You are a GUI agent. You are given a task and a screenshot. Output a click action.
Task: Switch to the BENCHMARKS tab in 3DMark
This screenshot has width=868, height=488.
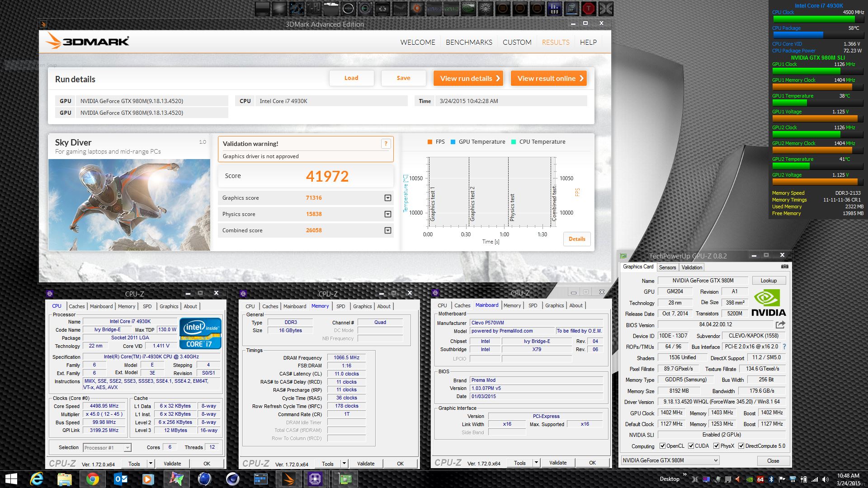469,42
